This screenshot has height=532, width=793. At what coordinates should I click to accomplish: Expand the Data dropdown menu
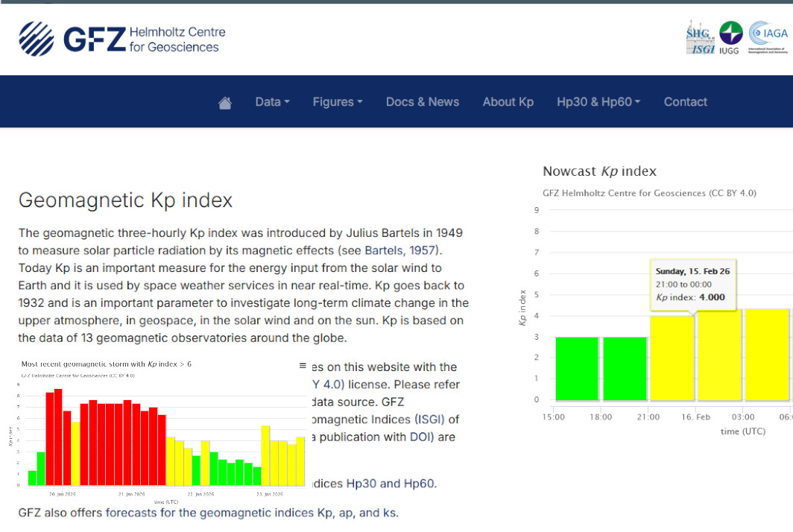(272, 101)
